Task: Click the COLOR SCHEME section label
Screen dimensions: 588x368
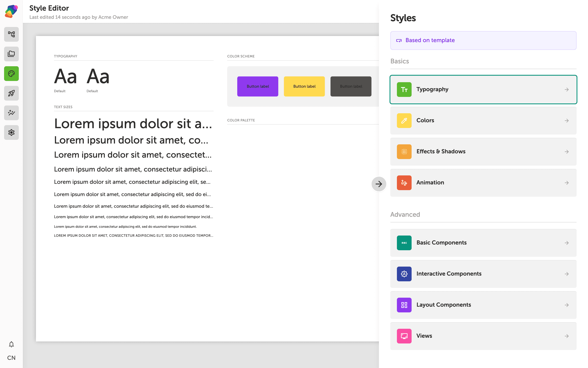Action: (241, 56)
